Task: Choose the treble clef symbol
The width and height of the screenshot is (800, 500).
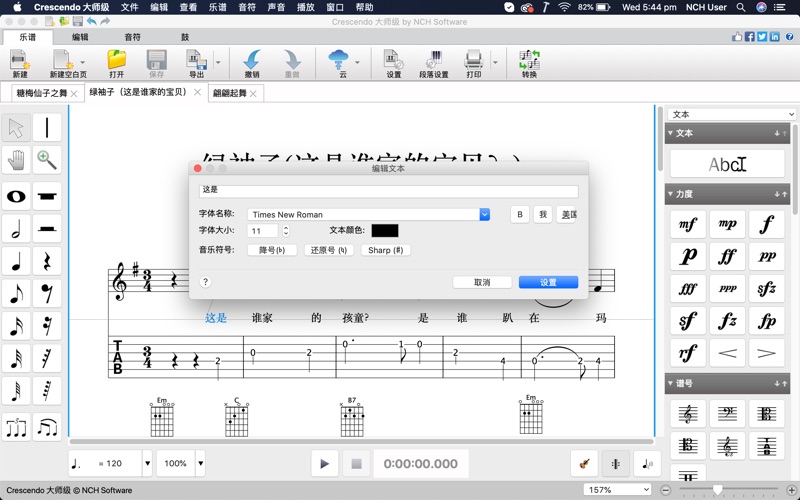Action: tap(688, 414)
